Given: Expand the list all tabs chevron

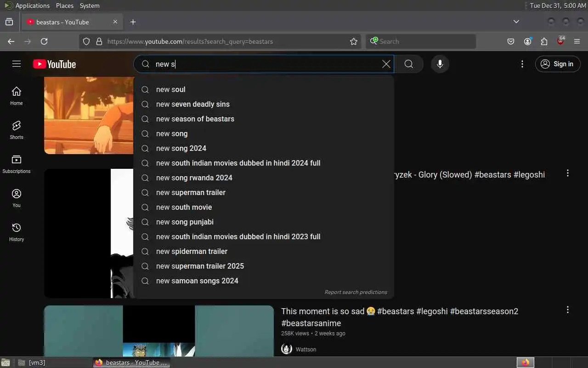Looking at the screenshot, I should (516, 22).
